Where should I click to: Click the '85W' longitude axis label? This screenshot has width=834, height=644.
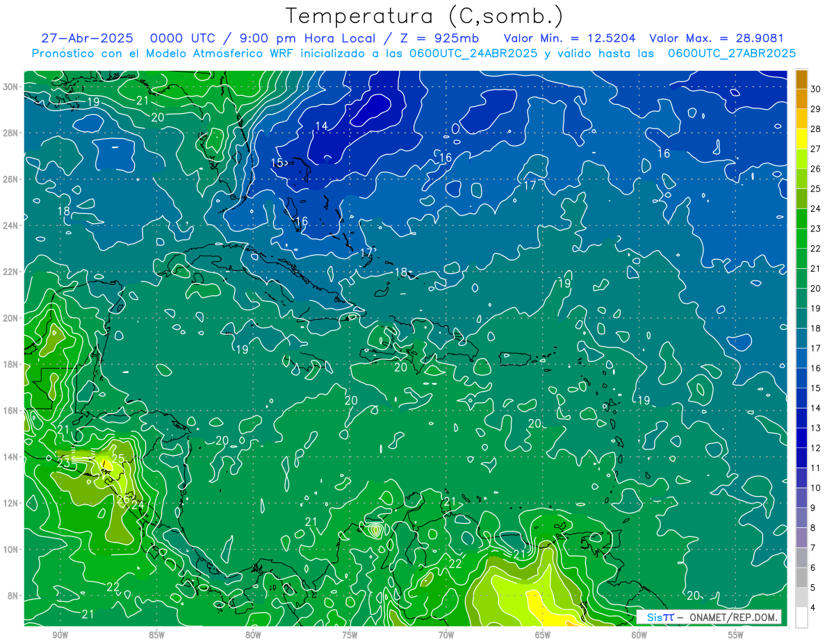[156, 635]
